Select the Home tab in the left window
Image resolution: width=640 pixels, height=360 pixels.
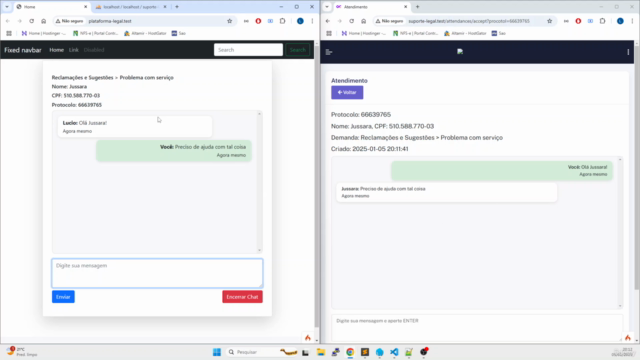(51, 7)
